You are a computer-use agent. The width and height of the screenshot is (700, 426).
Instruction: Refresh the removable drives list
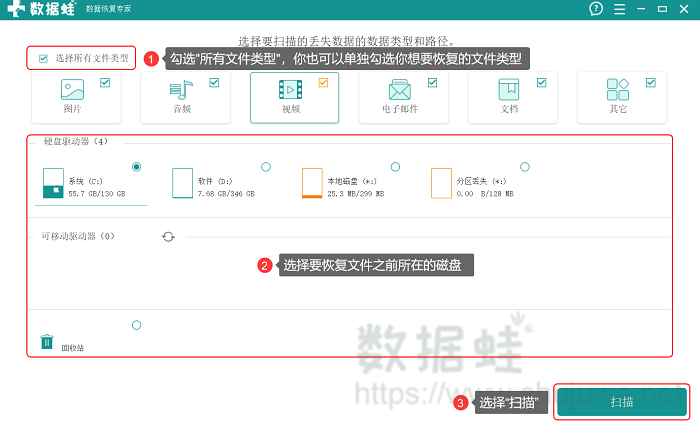[x=168, y=237]
